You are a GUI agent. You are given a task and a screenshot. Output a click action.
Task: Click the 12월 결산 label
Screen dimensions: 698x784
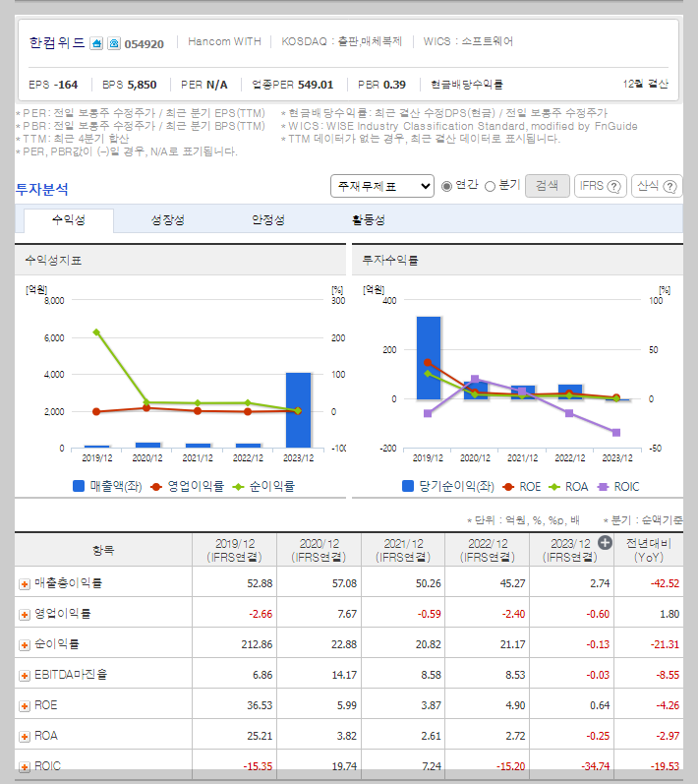tap(645, 84)
